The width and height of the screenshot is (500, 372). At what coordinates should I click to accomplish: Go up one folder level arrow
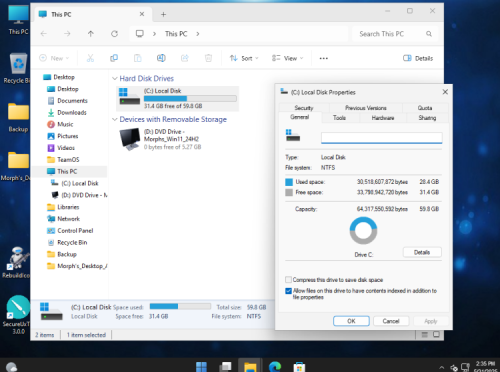(91, 34)
